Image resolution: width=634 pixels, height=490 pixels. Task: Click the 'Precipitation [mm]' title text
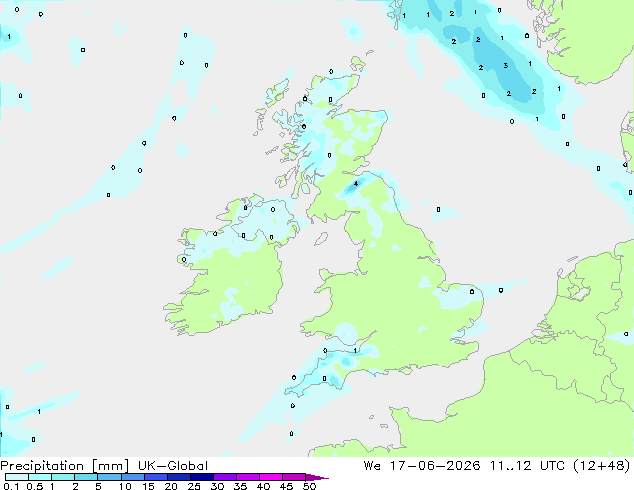pos(65,466)
